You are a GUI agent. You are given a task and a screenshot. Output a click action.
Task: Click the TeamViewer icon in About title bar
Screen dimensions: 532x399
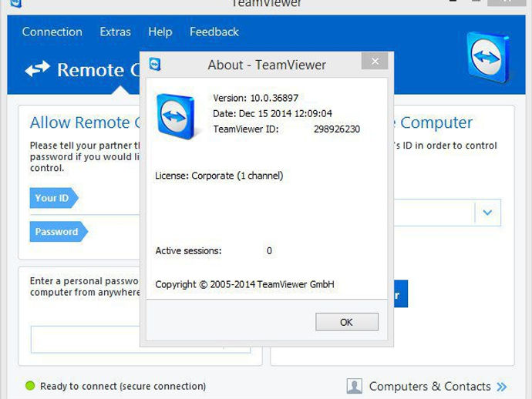(x=155, y=65)
